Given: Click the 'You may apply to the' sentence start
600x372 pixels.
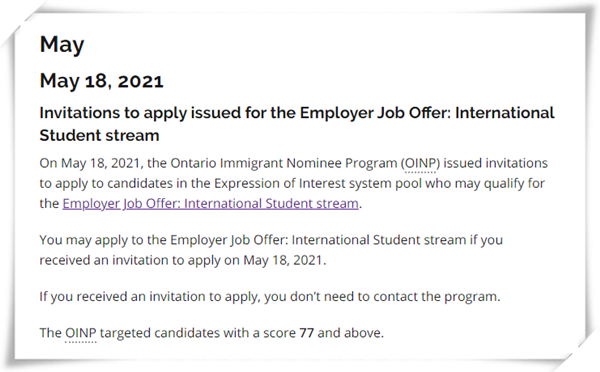Looking at the screenshot, I should (103, 240).
